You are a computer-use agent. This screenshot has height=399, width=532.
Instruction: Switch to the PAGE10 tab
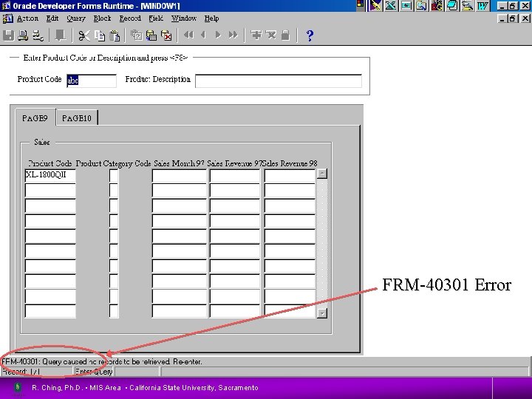point(77,118)
